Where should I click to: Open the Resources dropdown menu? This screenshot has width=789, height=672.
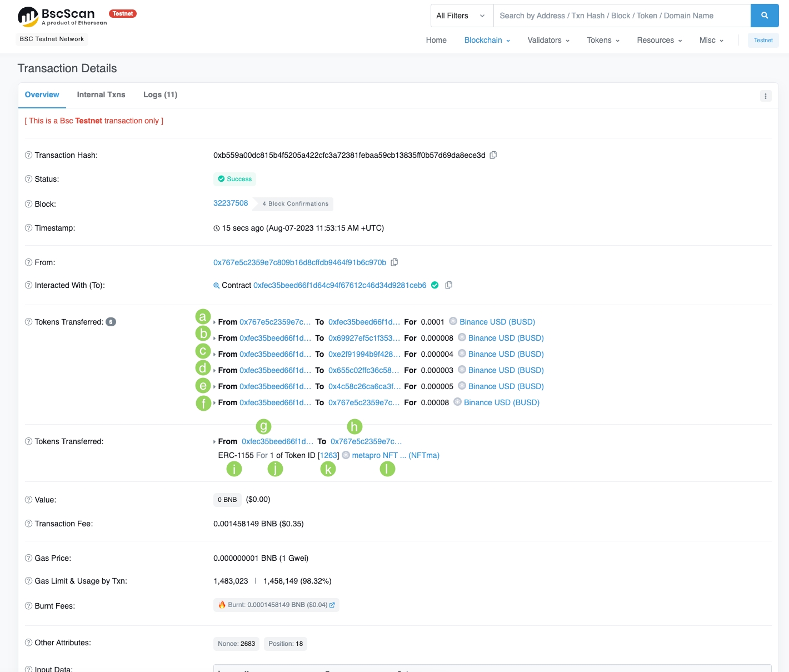(x=659, y=40)
